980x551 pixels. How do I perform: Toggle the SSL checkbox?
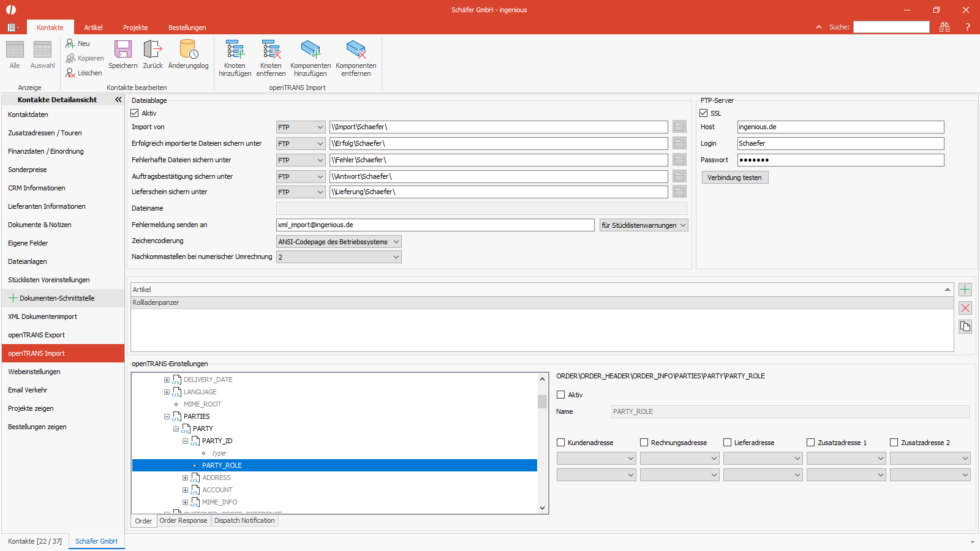point(704,113)
